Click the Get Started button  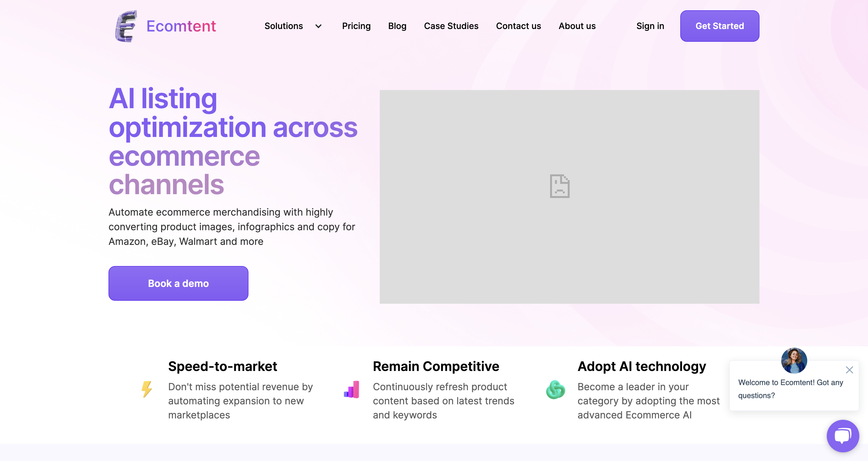(719, 26)
